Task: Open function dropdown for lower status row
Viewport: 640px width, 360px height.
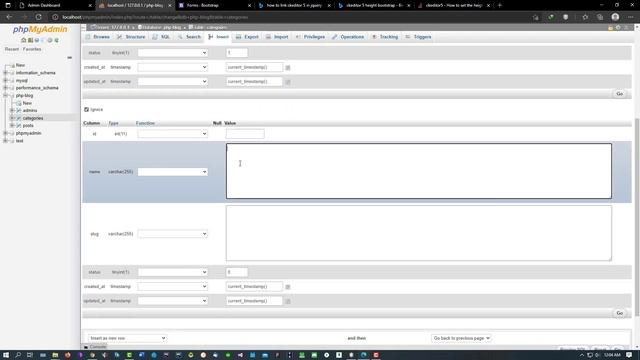Action: (x=172, y=272)
